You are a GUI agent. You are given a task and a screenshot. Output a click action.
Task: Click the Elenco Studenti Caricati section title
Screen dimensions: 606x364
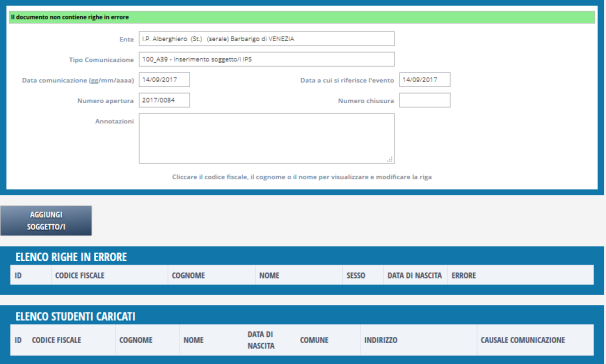(x=75, y=316)
